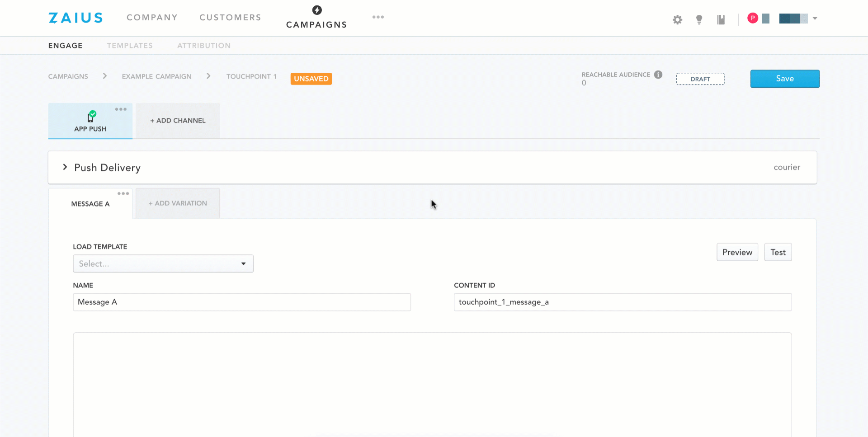Click breadcrumb chevron after Example Campaign

coord(208,76)
